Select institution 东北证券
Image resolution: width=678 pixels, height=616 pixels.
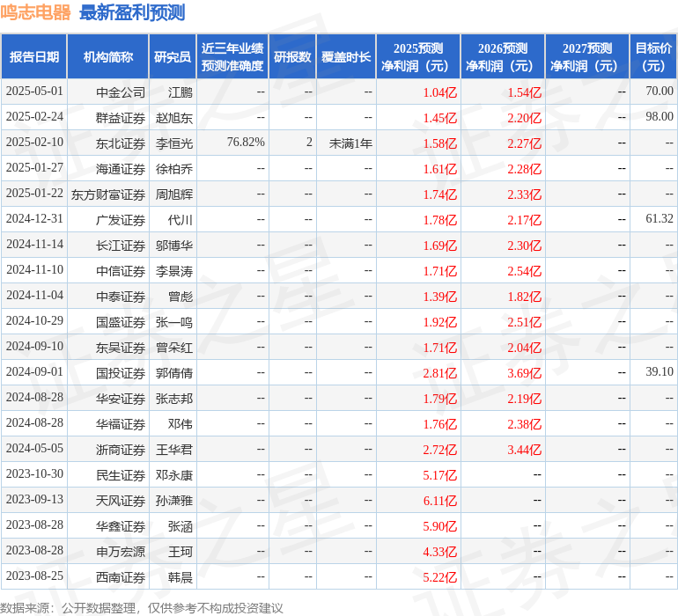click(x=121, y=143)
